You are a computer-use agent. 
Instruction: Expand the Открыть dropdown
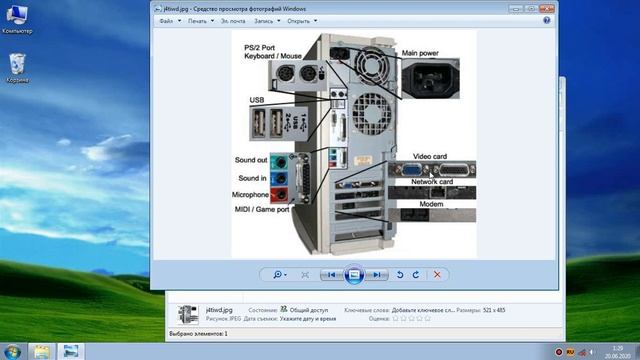click(x=302, y=21)
